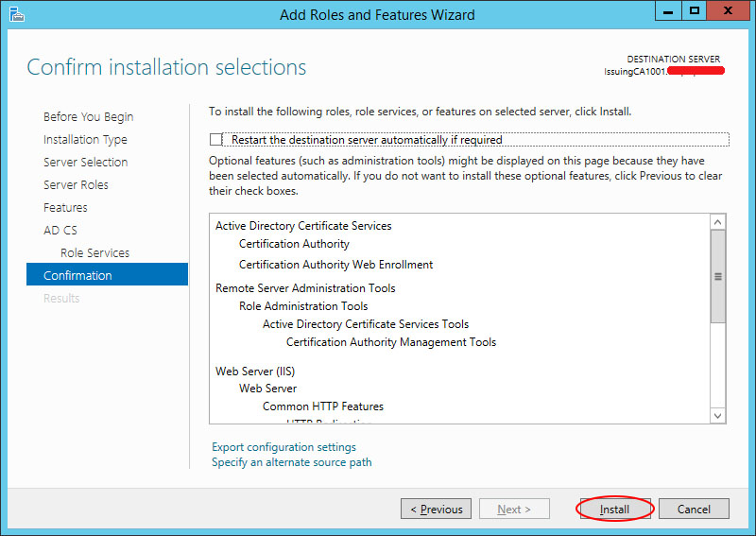This screenshot has width=756, height=536.
Task: Cancel the wizard
Action: [x=694, y=509]
